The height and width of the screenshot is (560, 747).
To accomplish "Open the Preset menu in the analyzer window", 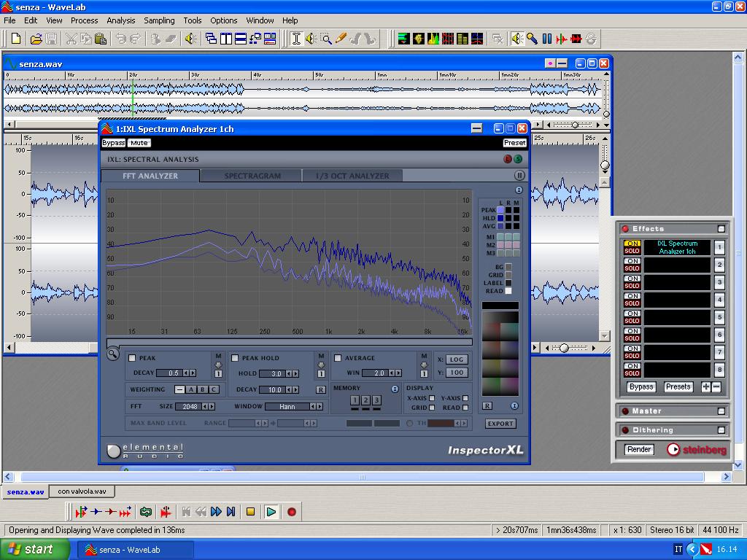I will 514,143.
